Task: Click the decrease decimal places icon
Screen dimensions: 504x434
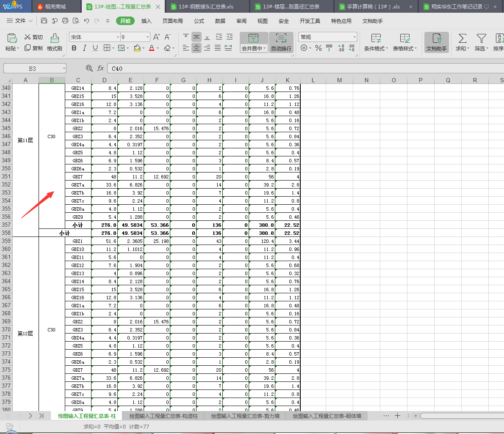Action: click(x=352, y=48)
